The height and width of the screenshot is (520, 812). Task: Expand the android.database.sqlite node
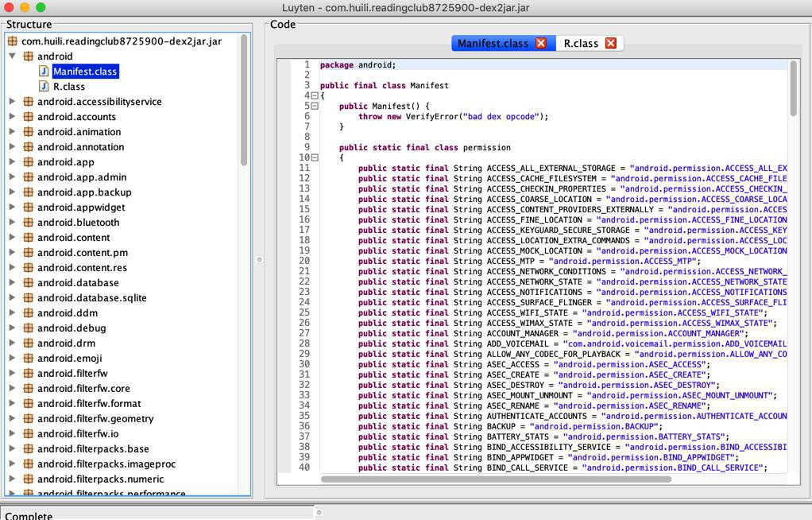(x=12, y=297)
